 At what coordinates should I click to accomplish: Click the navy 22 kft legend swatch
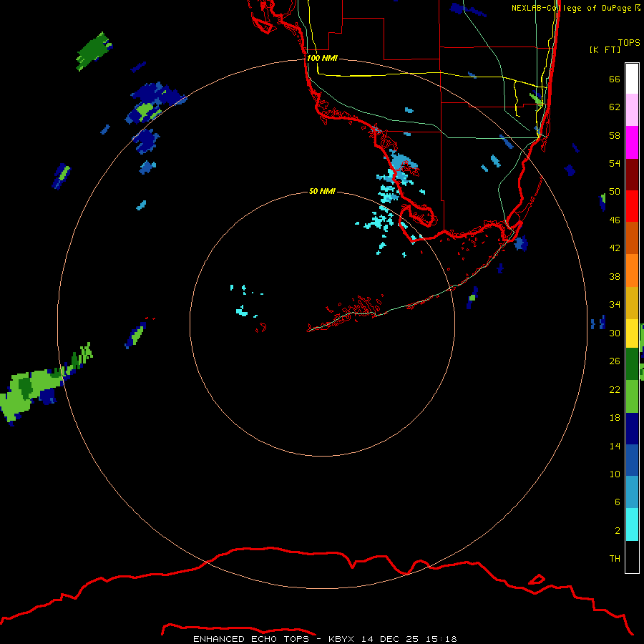pyautogui.click(x=632, y=429)
